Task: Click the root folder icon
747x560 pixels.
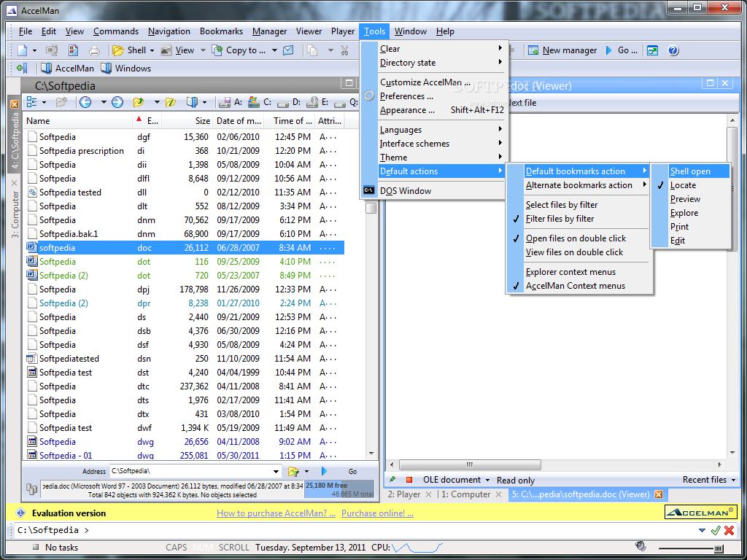Action: pyautogui.click(x=171, y=102)
